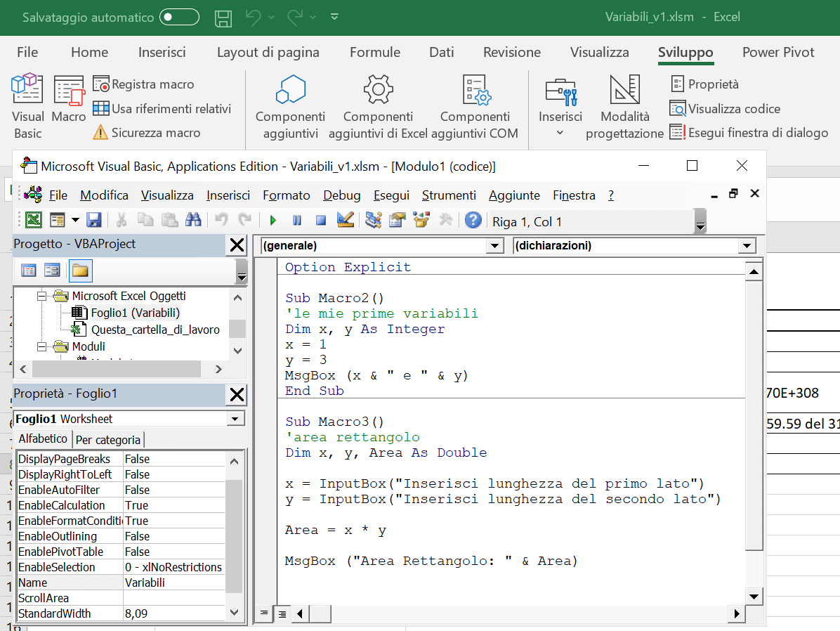Click Esegui finestra di dialogo
The image size is (840, 631).
(x=749, y=132)
